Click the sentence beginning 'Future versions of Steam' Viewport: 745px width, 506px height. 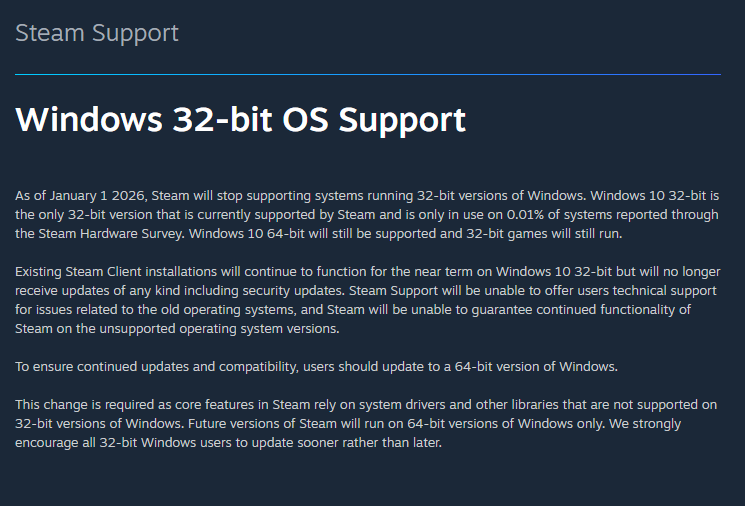pyautogui.click(x=397, y=424)
